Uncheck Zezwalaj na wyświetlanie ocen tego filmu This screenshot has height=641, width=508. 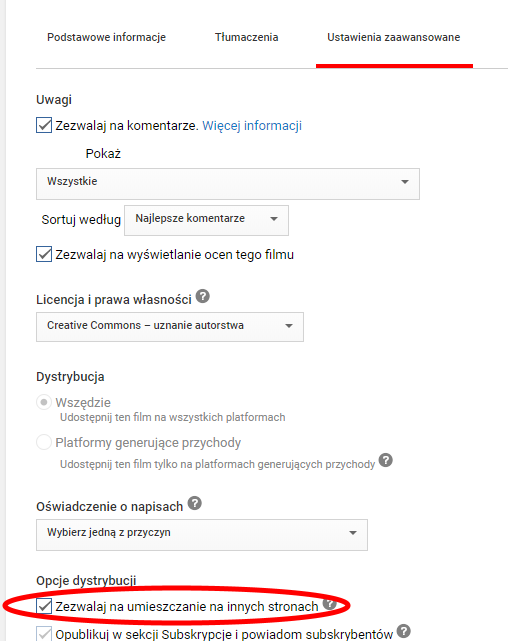(44, 254)
